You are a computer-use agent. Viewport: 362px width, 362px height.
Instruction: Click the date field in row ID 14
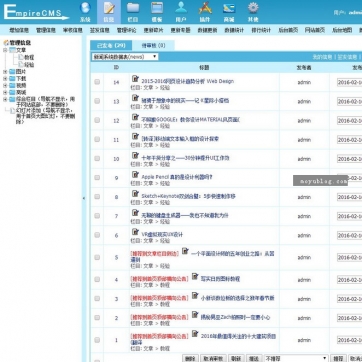(349, 82)
